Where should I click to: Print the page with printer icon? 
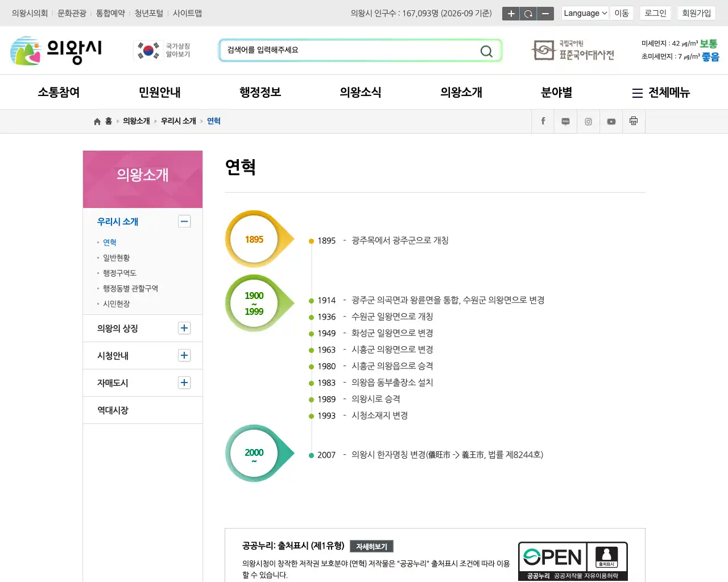tap(634, 121)
